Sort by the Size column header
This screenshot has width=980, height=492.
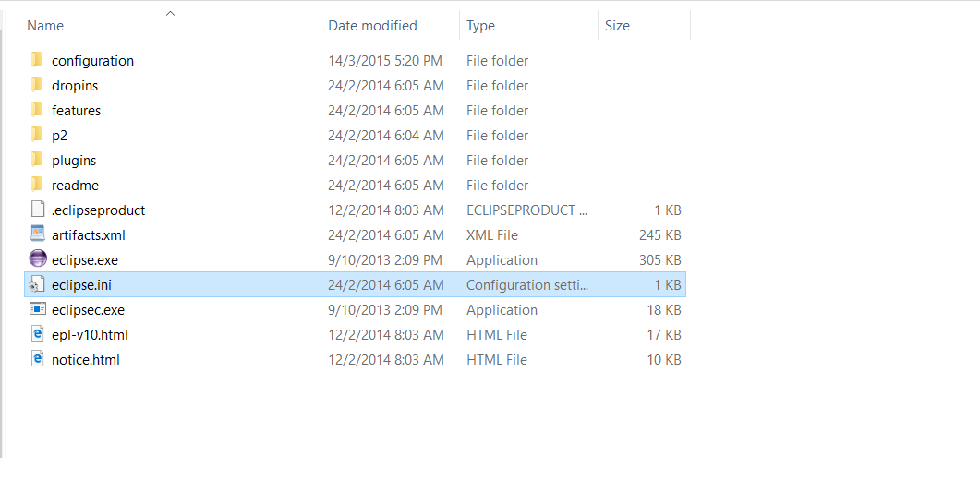tap(617, 26)
